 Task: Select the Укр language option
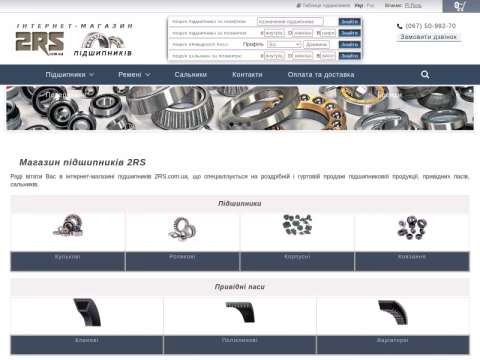[359, 5]
